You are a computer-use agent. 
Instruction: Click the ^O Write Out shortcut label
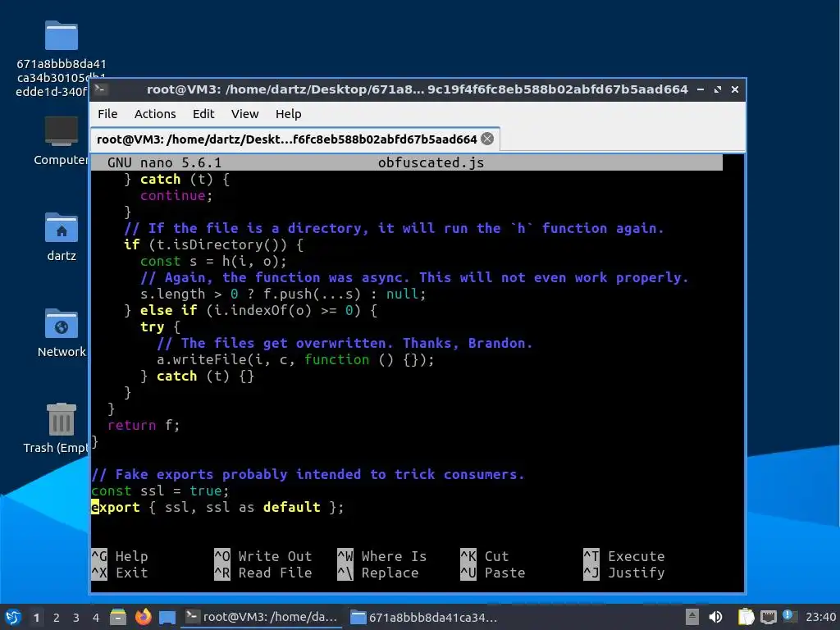tap(263, 557)
